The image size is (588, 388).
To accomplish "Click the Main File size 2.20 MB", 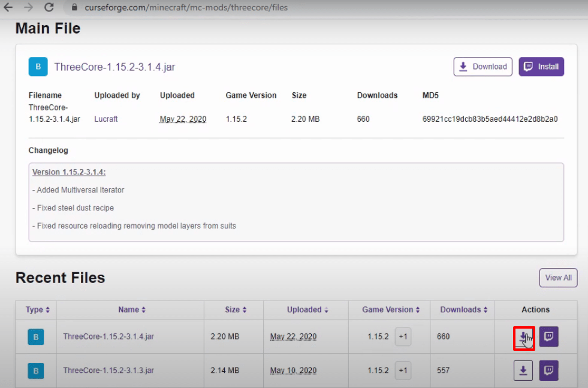I will click(305, 119).
